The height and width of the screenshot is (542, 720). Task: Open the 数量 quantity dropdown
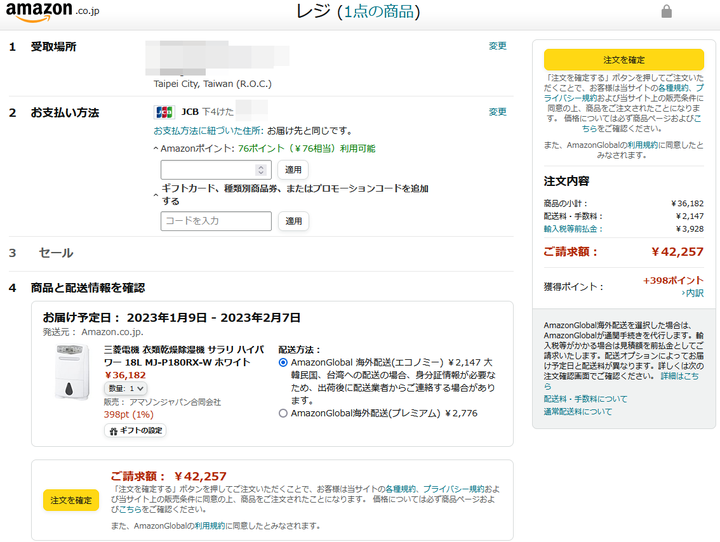pyautogui.click(x=126, y=389)
